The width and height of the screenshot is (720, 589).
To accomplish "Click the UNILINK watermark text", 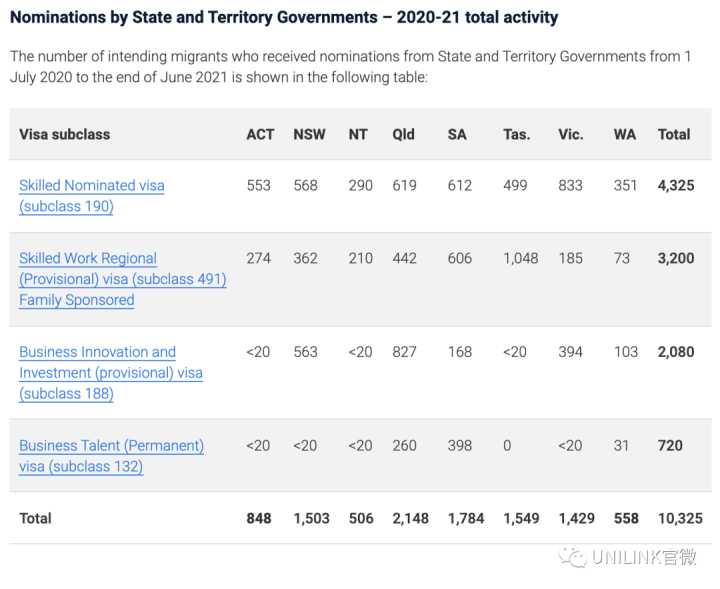I will (x=644, y=557).
